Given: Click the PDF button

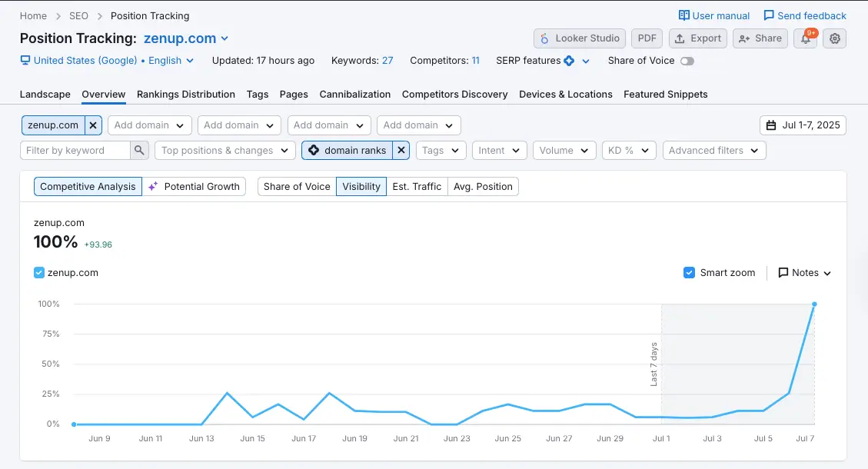Looking at the screenshot, I should (x=647, y=38).
